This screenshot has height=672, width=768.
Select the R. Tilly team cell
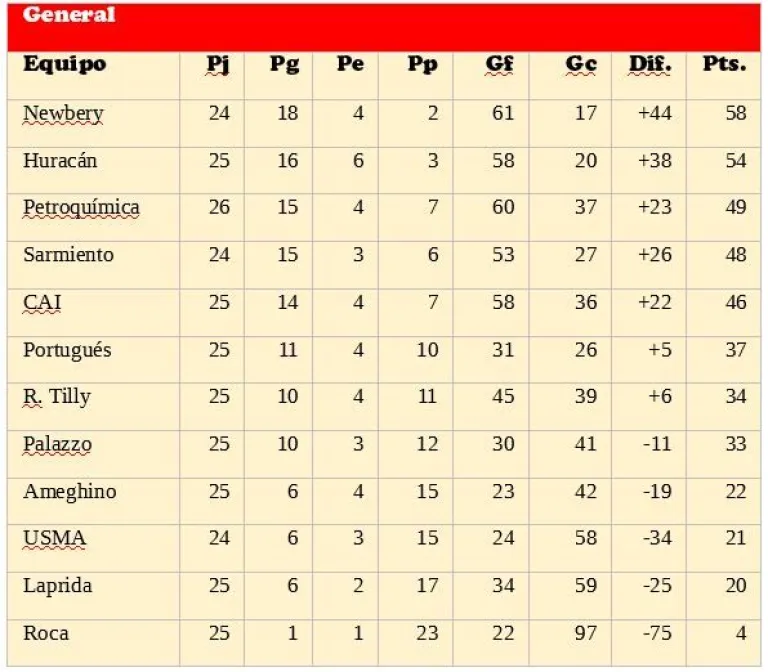(x=56, y=397)
